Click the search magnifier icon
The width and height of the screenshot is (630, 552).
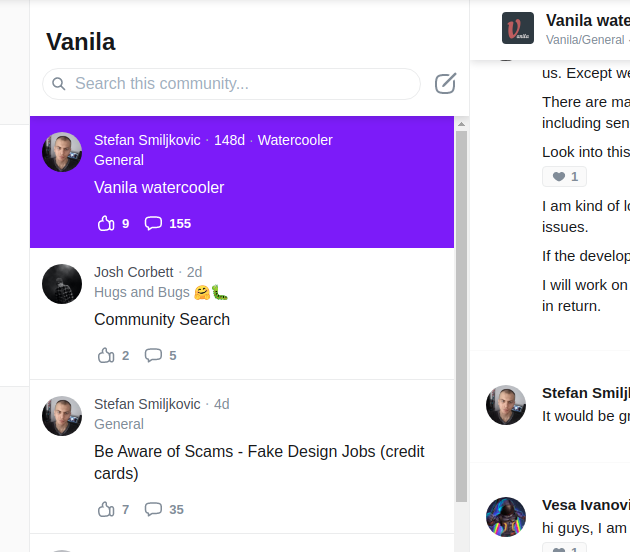point(59,84)
